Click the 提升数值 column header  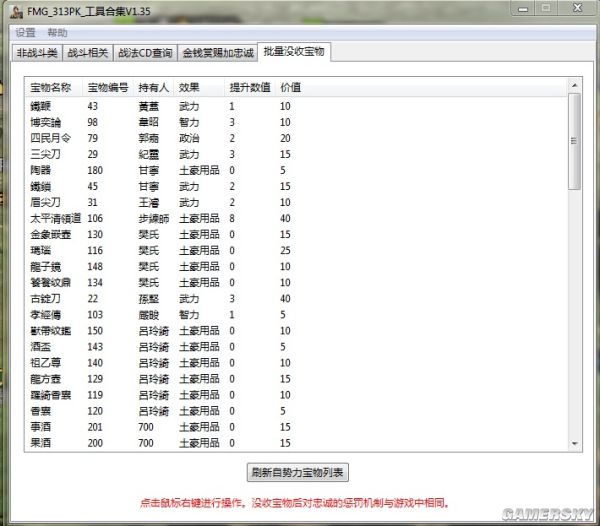pos(250,88)
